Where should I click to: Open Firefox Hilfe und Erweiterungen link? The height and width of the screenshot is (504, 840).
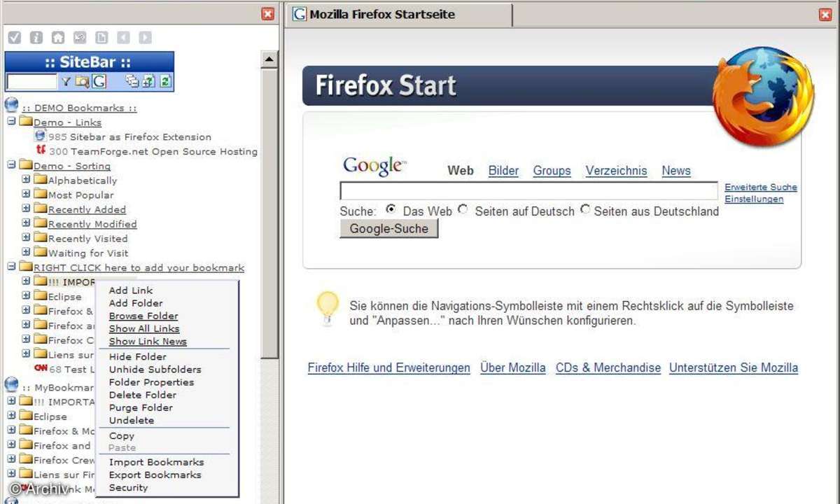pos(388,367)
